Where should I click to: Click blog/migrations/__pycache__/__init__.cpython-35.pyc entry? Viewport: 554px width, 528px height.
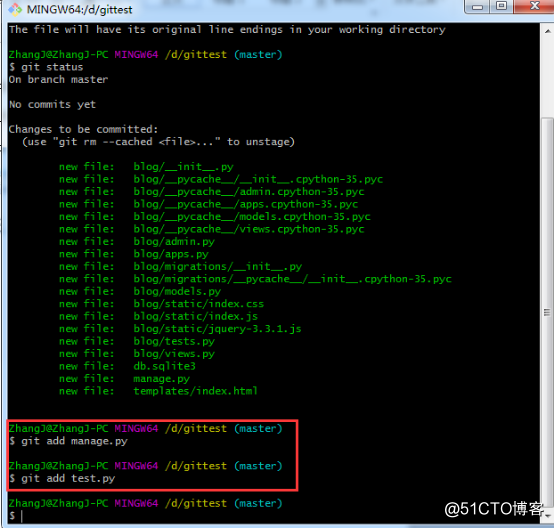click(x=255, y=279)
